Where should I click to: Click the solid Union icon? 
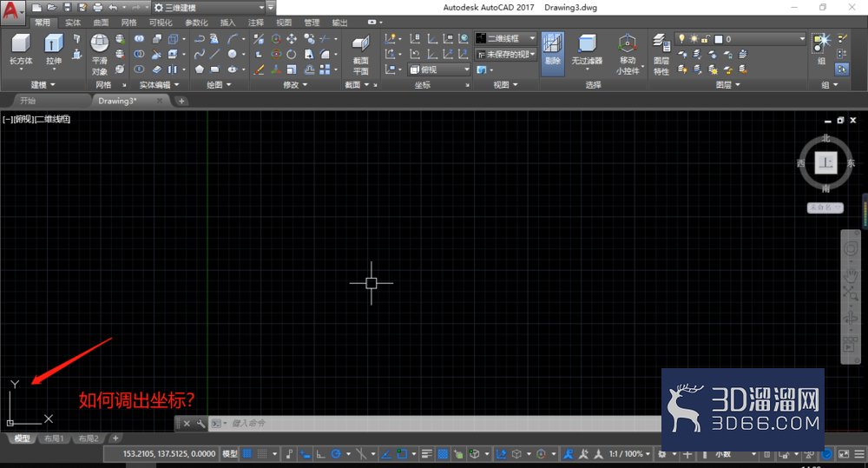[x=140, y=39]
